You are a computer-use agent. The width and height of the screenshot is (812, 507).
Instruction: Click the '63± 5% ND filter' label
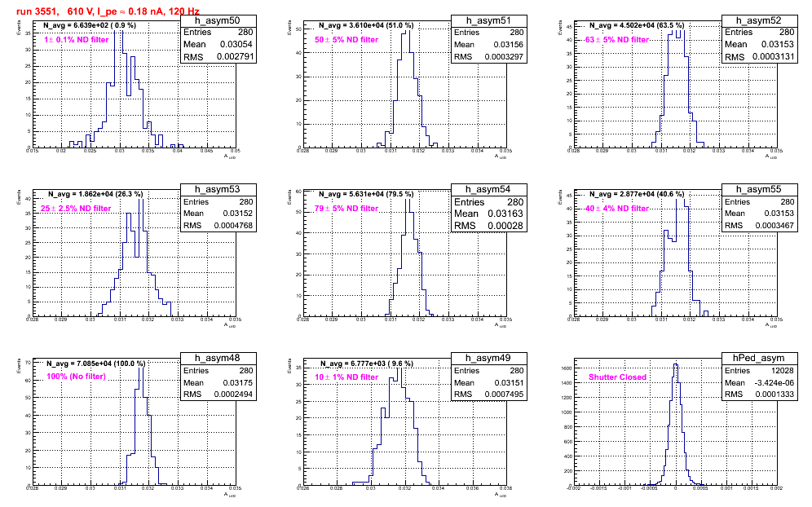pos(617,40)
